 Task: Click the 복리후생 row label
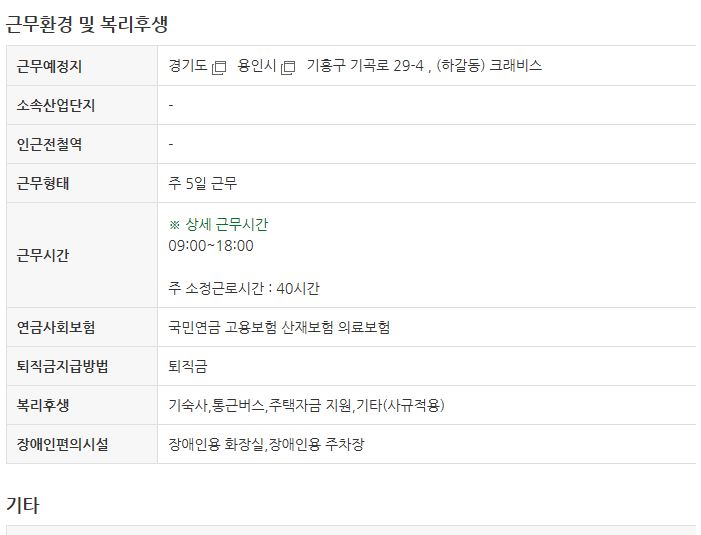[43, 405]
